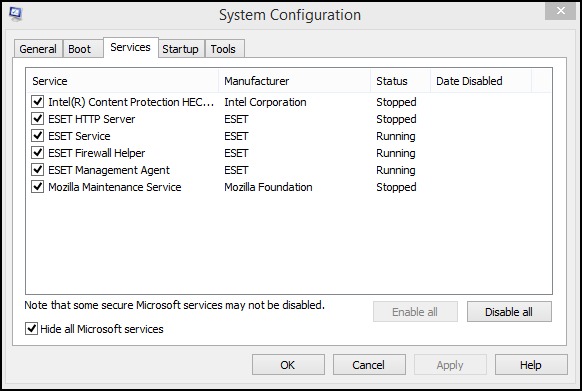
Task: Click ESET manufacturer in ESET Firewall Helper row
Action: (x=236, y=153)
